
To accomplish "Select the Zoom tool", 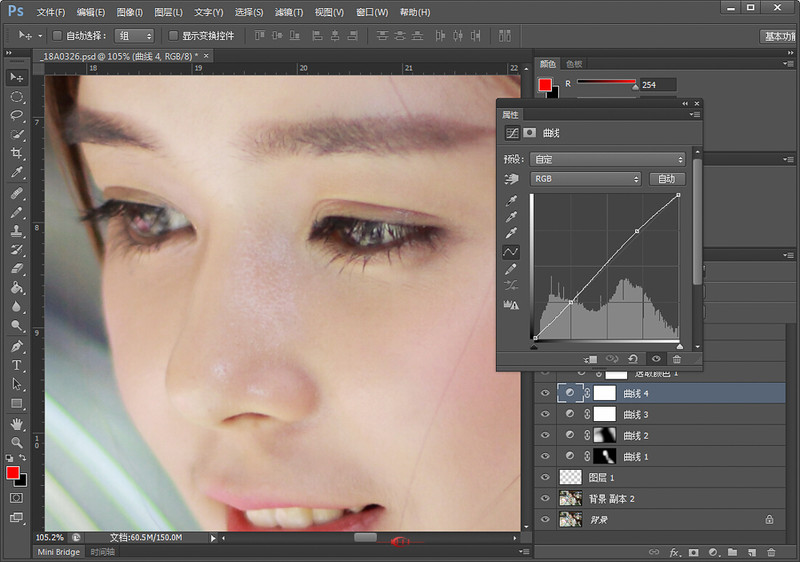I will (x=17, y=442).
